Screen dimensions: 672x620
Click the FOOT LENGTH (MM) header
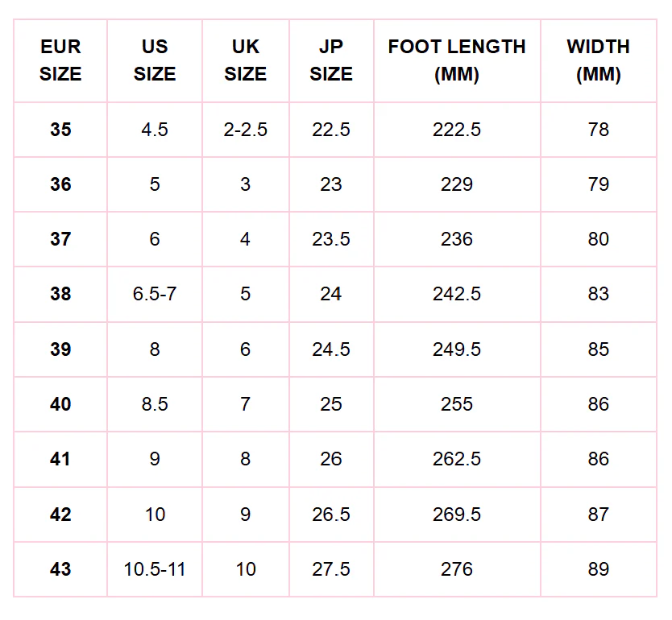(457, 60)
